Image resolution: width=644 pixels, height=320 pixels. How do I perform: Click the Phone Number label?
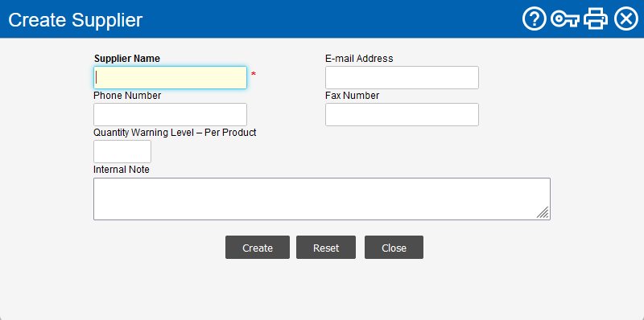click(x=127, y=96)
